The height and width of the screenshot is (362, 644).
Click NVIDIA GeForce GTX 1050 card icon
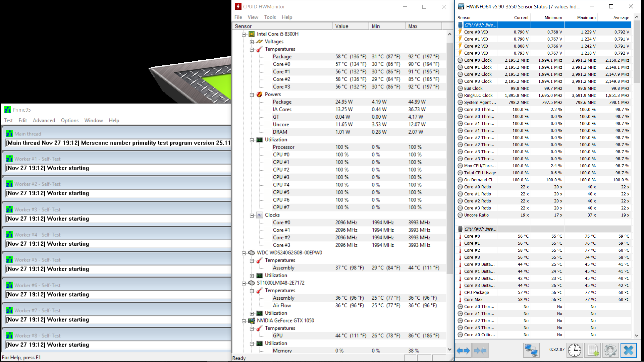click(x=252, y=321)
